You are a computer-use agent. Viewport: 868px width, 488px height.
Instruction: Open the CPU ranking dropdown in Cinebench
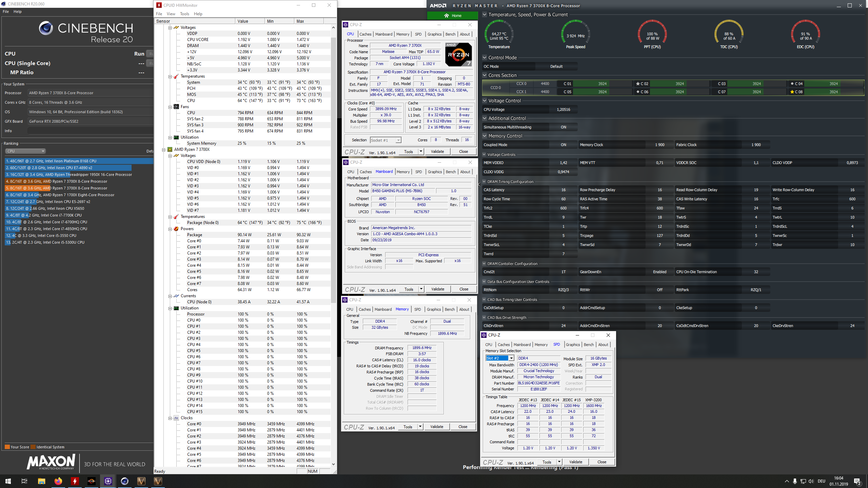[x=25, y=151]
